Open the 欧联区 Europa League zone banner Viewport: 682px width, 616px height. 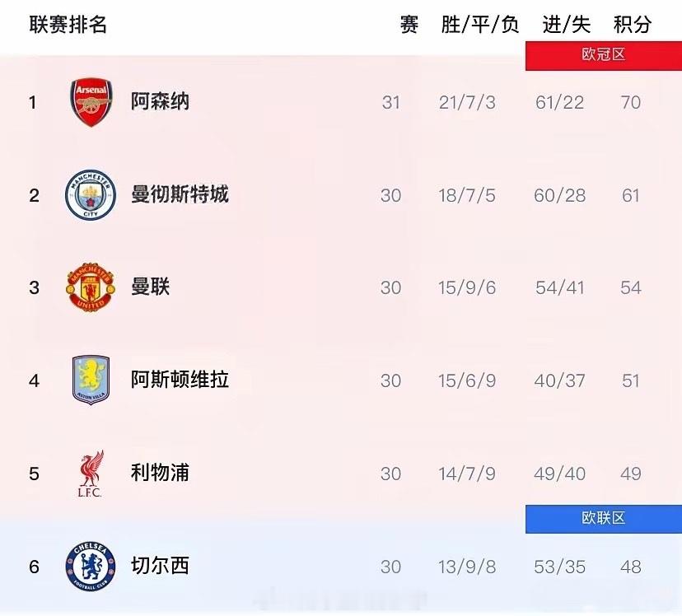(603, 518)
